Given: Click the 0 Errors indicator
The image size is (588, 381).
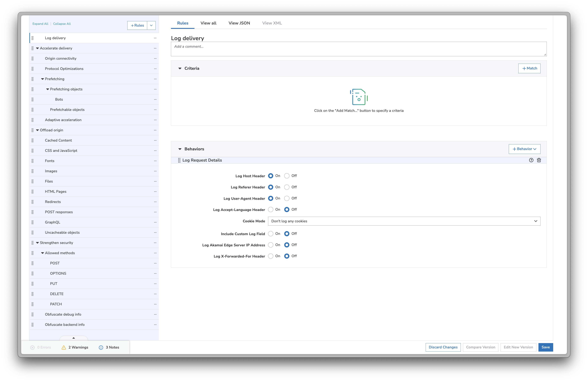Looking at the screenshot, I should point(41,347).
